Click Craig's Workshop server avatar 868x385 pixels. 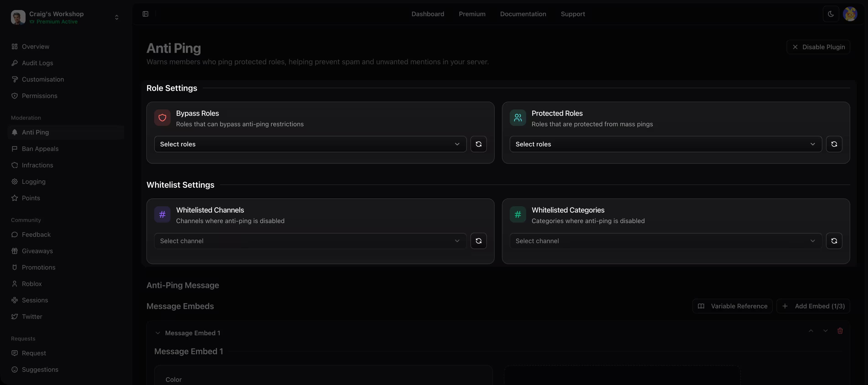pos(18,17)
